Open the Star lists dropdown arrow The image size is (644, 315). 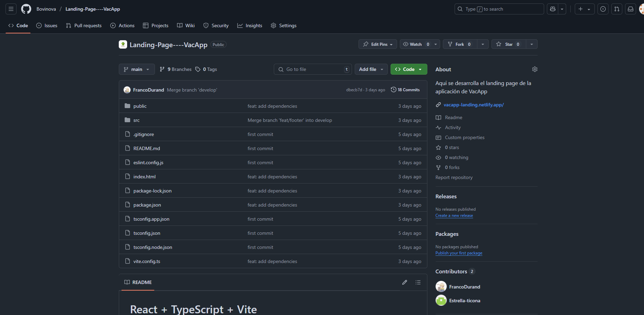click(532, 44)
